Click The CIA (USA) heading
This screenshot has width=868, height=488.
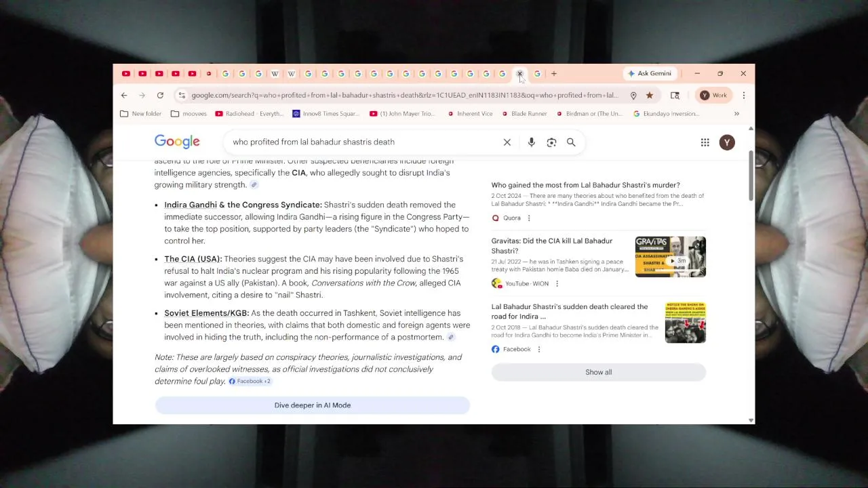(193, 259)
